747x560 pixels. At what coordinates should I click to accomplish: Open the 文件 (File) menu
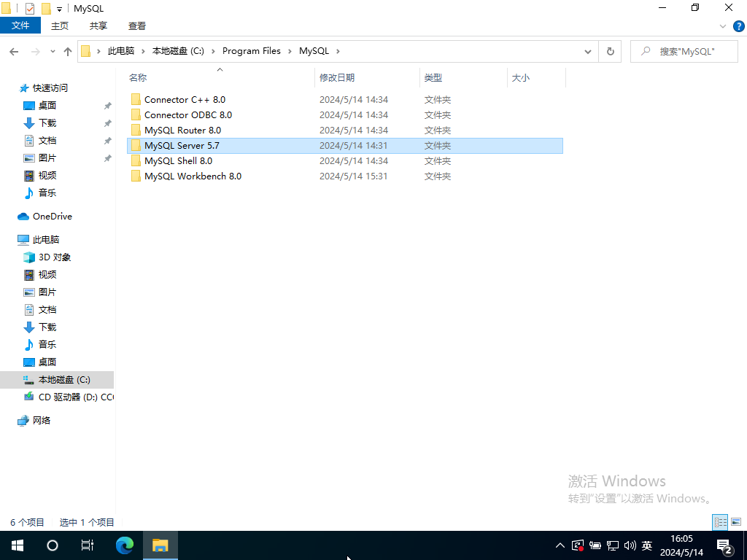tap(20, 26)
